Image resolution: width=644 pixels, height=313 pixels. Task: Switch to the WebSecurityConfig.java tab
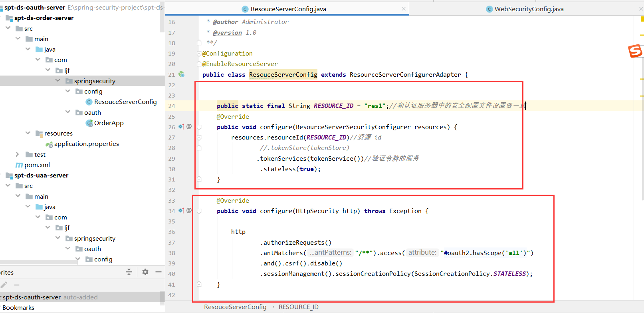529,9
